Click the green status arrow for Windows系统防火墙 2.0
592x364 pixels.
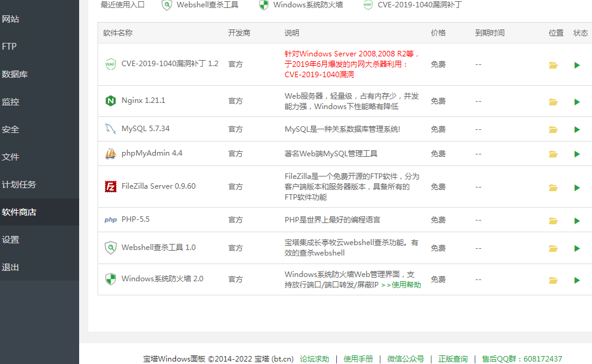tap(577, 280)
